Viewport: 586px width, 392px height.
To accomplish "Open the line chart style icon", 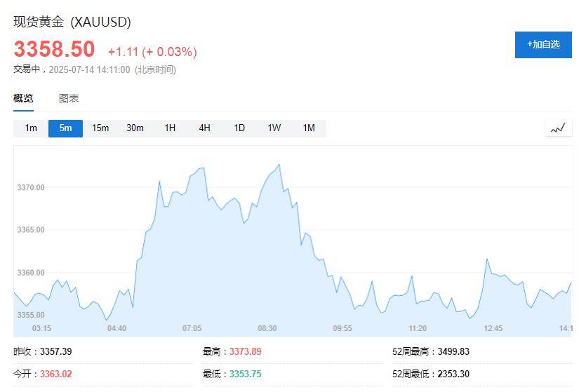I will click(x=558, y=128).
